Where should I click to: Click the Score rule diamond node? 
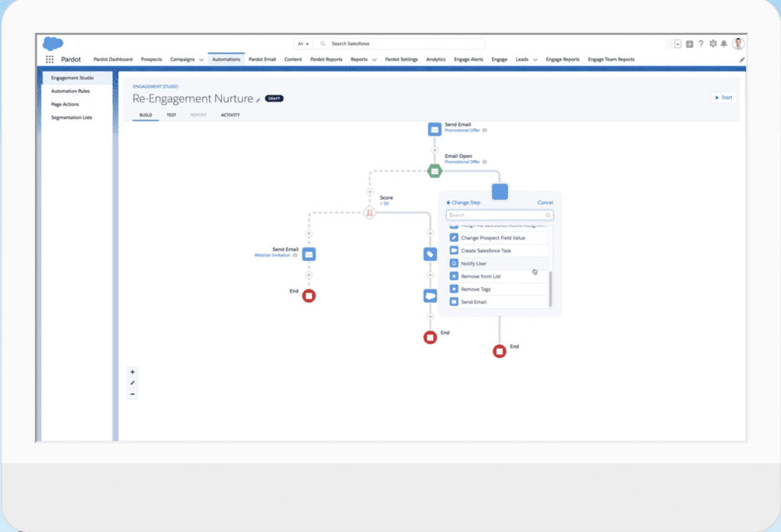coord(369,213)
